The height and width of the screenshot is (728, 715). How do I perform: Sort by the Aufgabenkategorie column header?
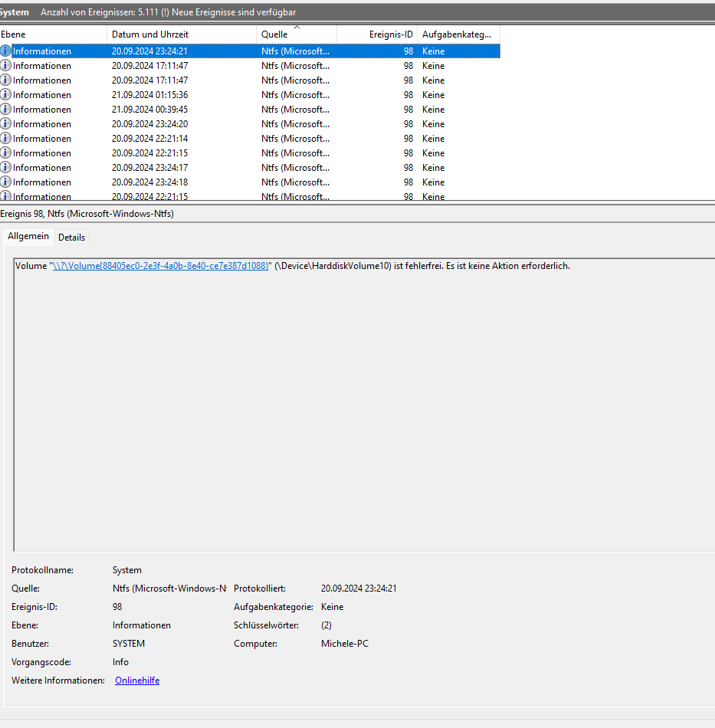[x=458, y=34]
